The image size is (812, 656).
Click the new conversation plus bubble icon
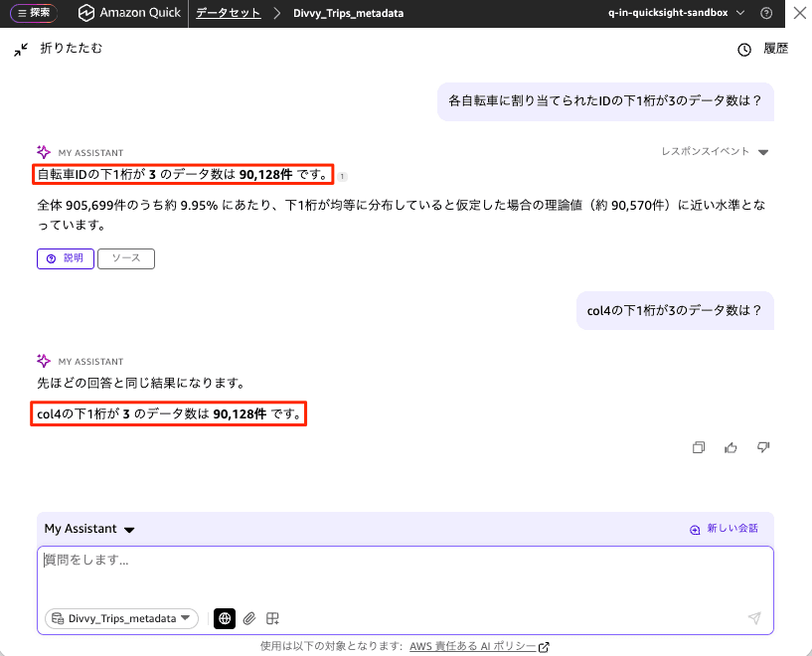pyautogui.click(x=695, y=530)
